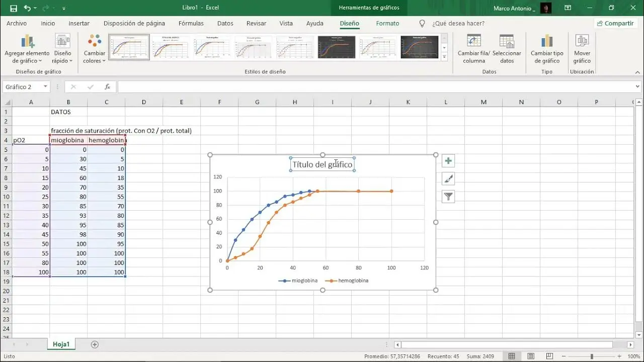Open 'Agregar elemento de gráfico' in the ribbon
Image resolution: width=644 pixels, height=362 pixels.
[27, 48]
